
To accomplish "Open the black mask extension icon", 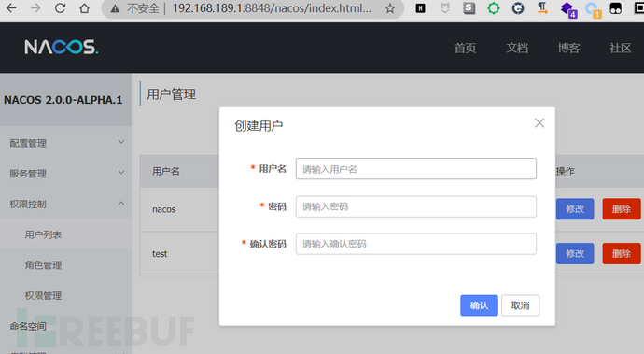I will coord(615,8).
